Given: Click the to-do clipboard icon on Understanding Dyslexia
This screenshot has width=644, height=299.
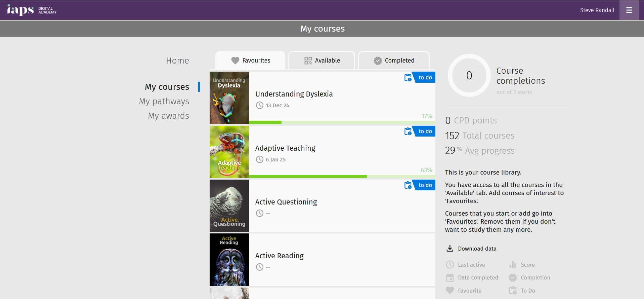Looking at the screenshot, I should 408,78.
